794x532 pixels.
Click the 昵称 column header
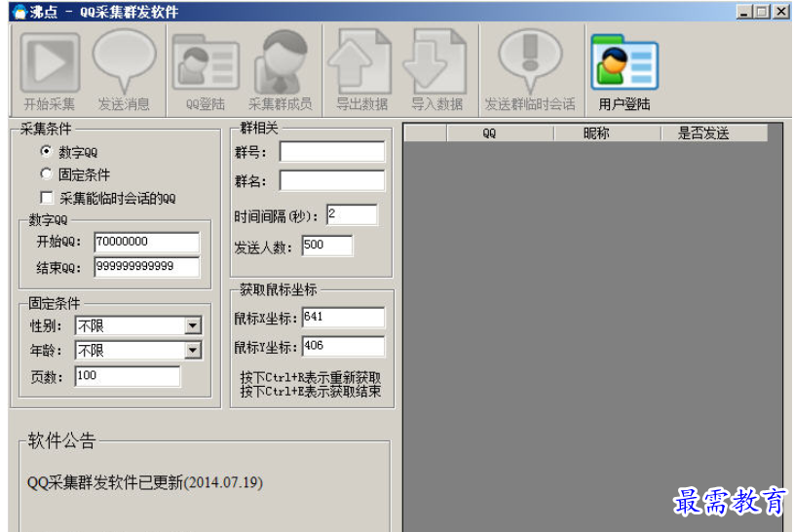coord(608,133)
